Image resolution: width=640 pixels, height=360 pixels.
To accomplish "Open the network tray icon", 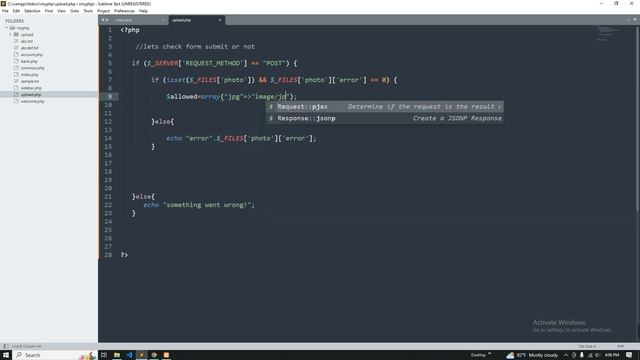I will click(590, 355).
